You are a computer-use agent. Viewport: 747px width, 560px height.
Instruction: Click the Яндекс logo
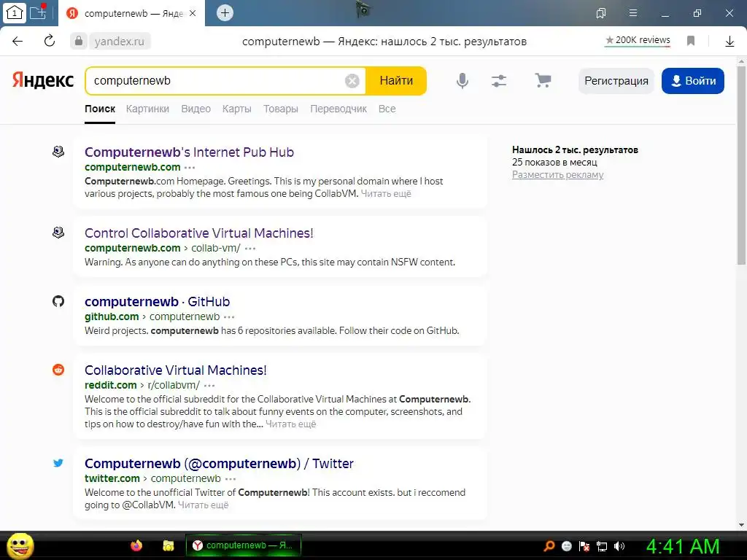[43, 80]
